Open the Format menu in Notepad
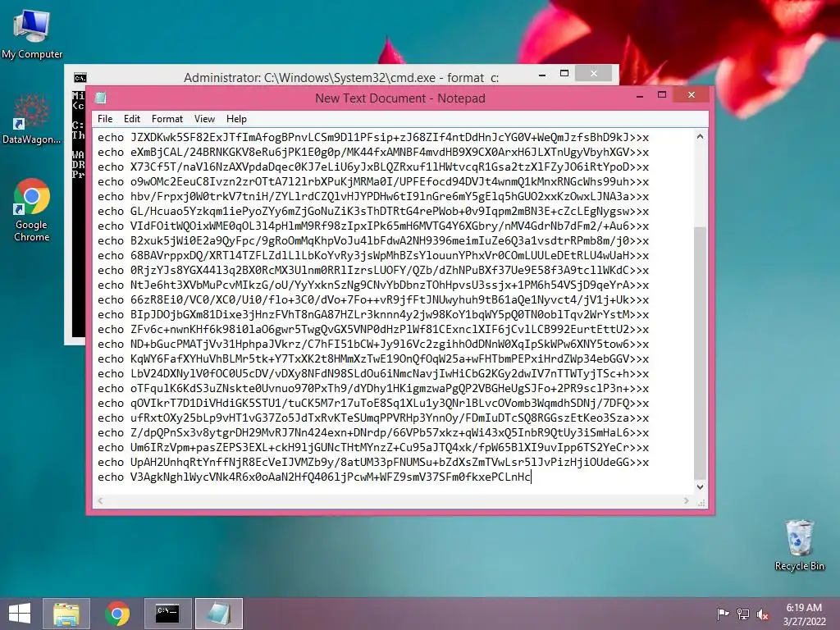This screenshot has height=630, width=840. (167, 119)
